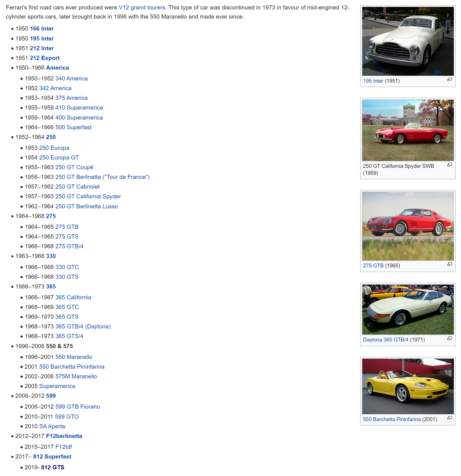
Task: Open the red 275 GTB photo
Action: pyautogui.click(x=408, y=226)
